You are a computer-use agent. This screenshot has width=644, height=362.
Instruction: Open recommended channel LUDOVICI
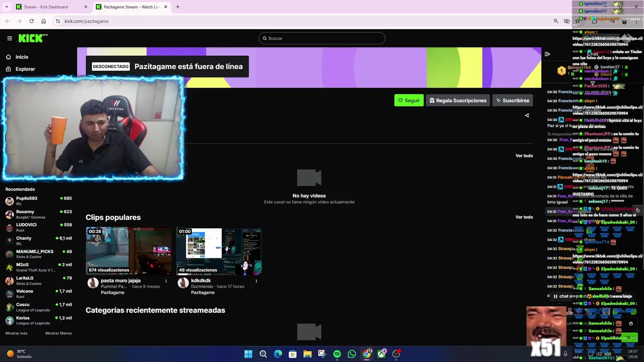click(39, 227)
